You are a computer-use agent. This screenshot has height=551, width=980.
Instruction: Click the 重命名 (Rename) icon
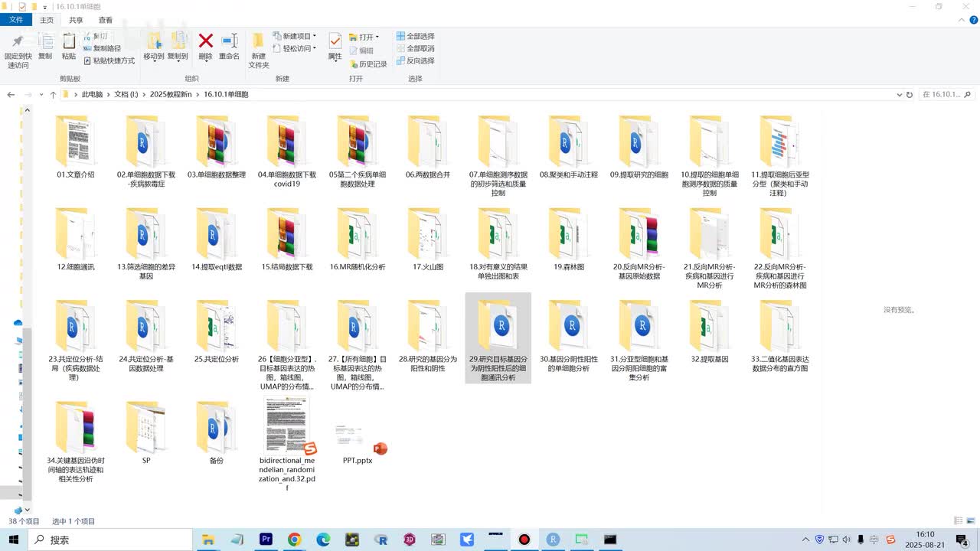(x=229, y=47)
